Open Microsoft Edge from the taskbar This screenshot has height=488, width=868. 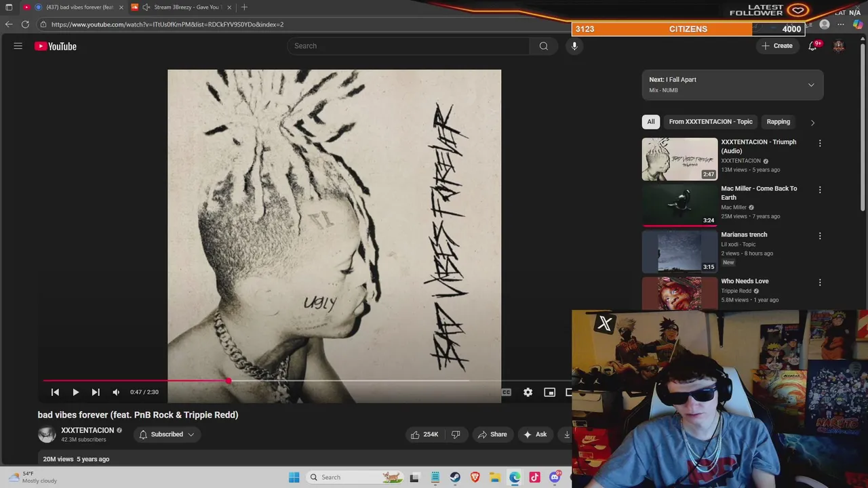coord(515,477)
